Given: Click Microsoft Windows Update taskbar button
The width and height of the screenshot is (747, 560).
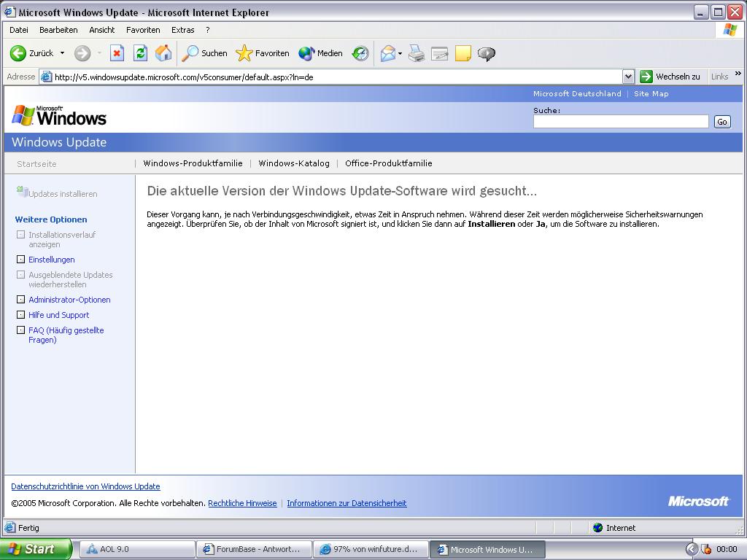Looking at the screenshot, I should [x=487, y=549].
